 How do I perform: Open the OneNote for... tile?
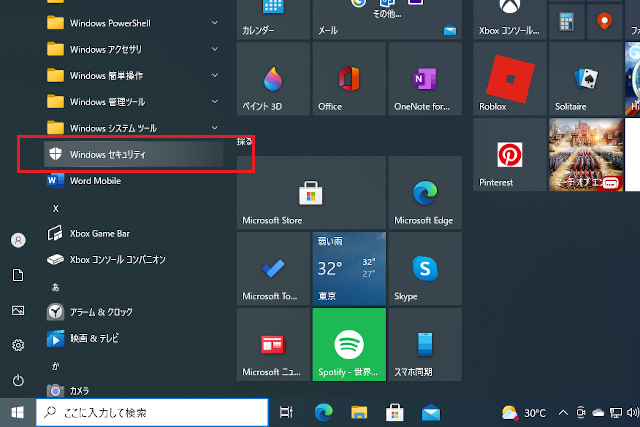425,79
